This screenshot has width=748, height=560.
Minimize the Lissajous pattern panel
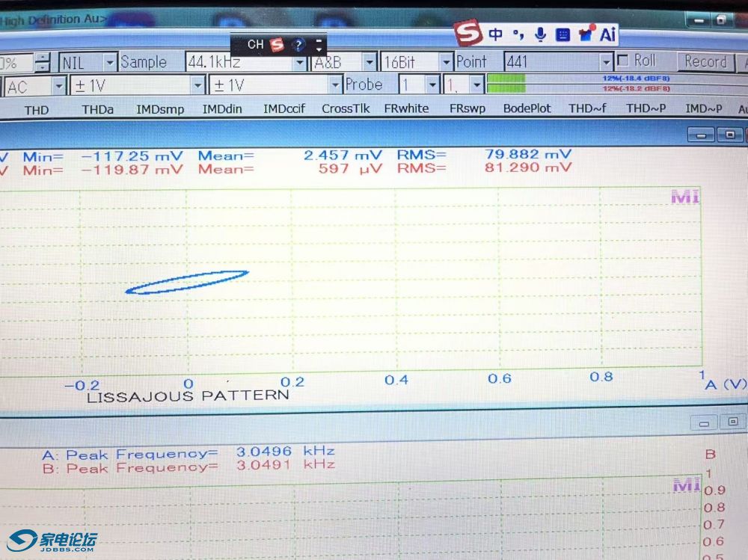[701, 135]
